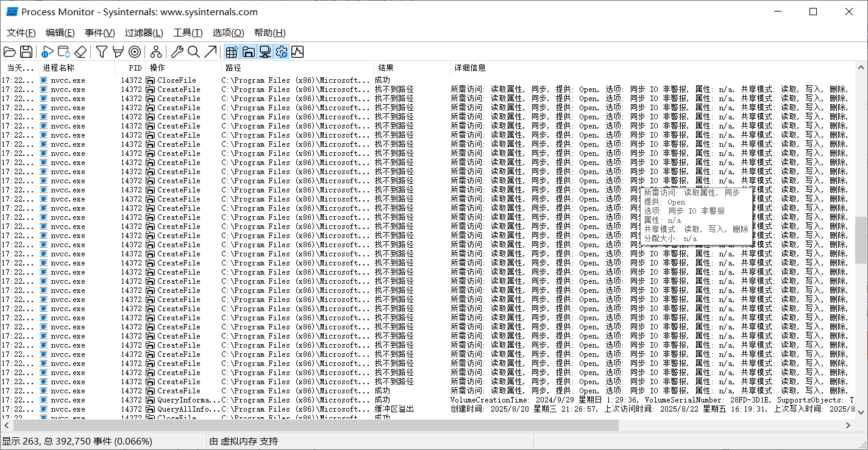The image size is (868, 450).
Task: Click the vertical scrollbar up arrow
Action: point(861,67)
